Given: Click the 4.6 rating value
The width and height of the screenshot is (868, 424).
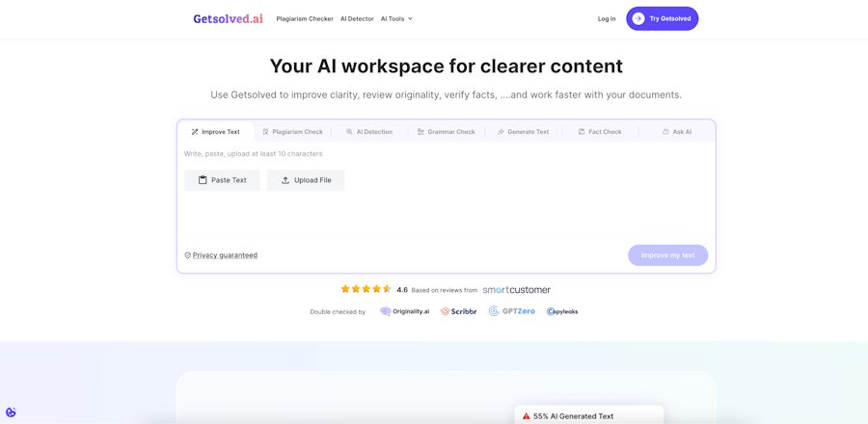Looking at the screenshot, I should (x=402, y=290).
